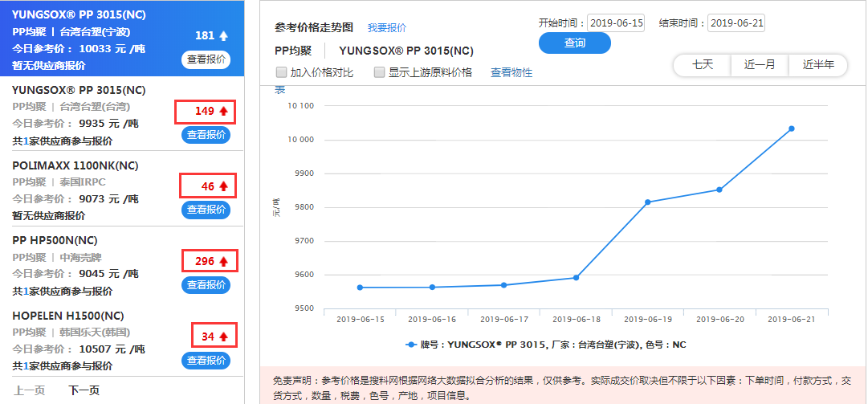Screen dimensions: 868x404
Task: Click the red up arrow beside 149
Action: (222, 112)
